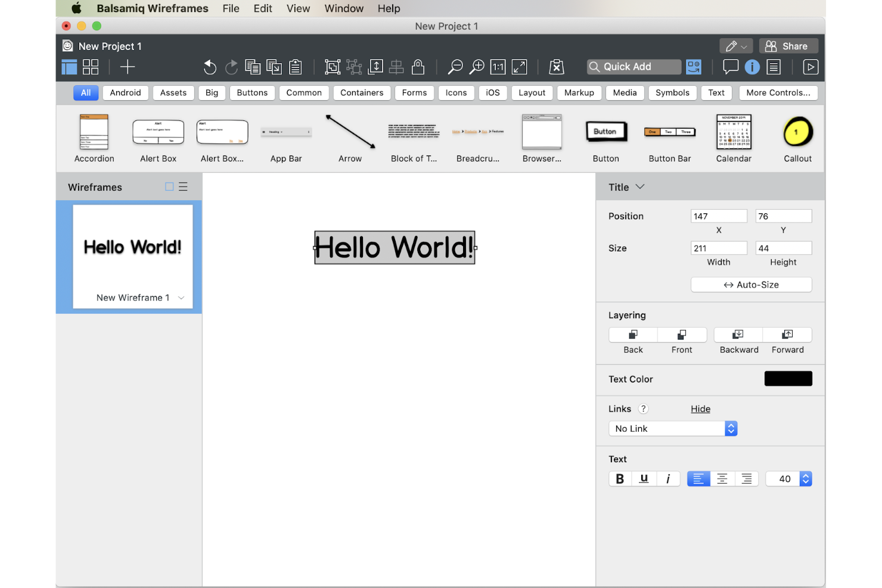This screenshot has height=588, width=882.
Task: Start full screen presentation play icon
Action: pos(810,67)
